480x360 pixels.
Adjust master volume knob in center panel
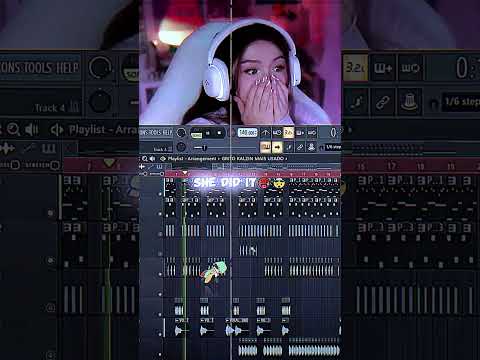pos(181,132)
